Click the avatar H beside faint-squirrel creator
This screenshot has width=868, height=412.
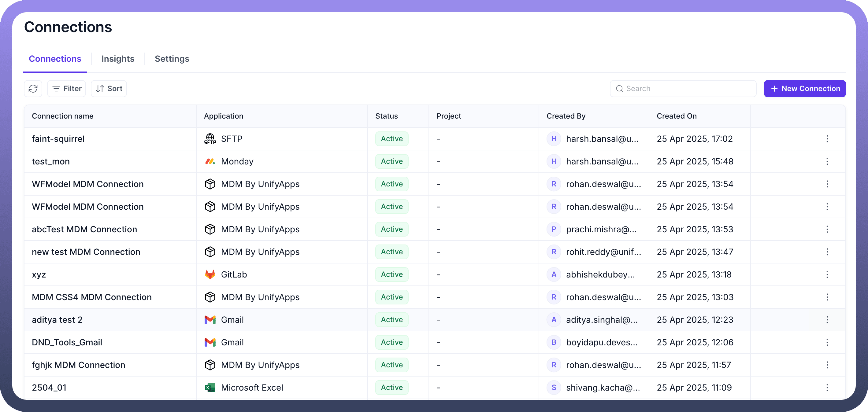point(554,139)
